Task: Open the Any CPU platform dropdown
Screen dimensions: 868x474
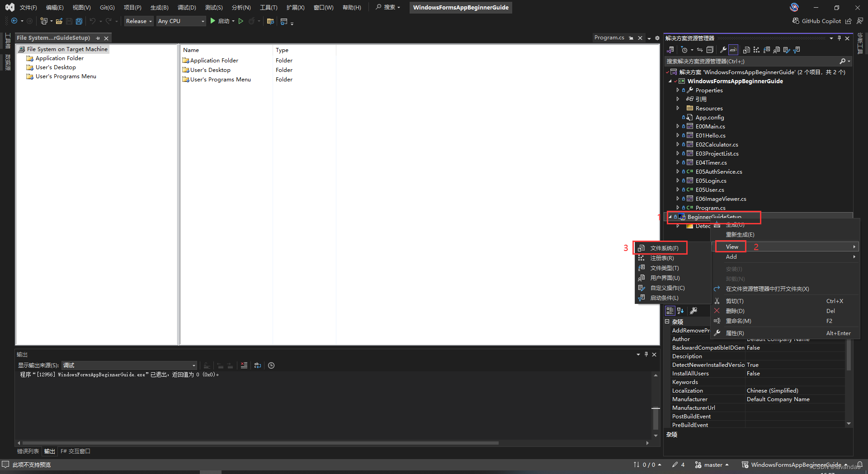Action: pyautogui.click(x=181, y=21)
